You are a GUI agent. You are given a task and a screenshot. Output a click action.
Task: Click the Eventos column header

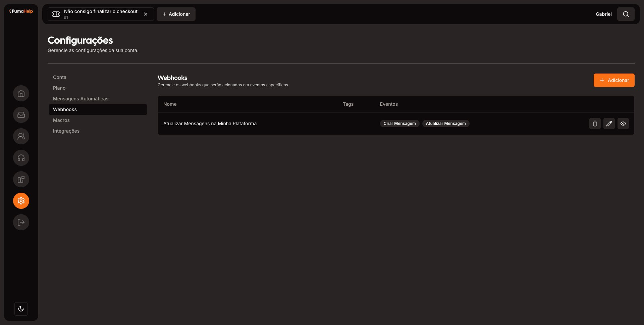(389, 104)
